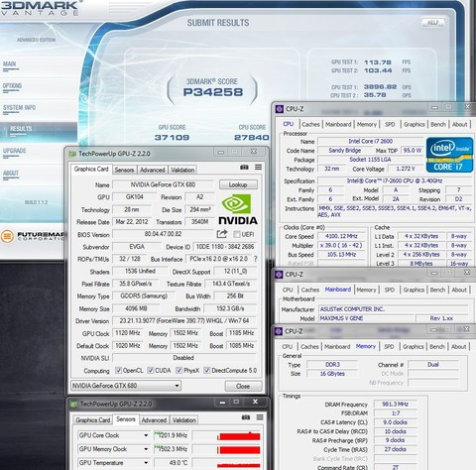Screen dimensions: 476x470
Task: Click the camera icon in GPU-Z Sensors window
Action: 245,417
